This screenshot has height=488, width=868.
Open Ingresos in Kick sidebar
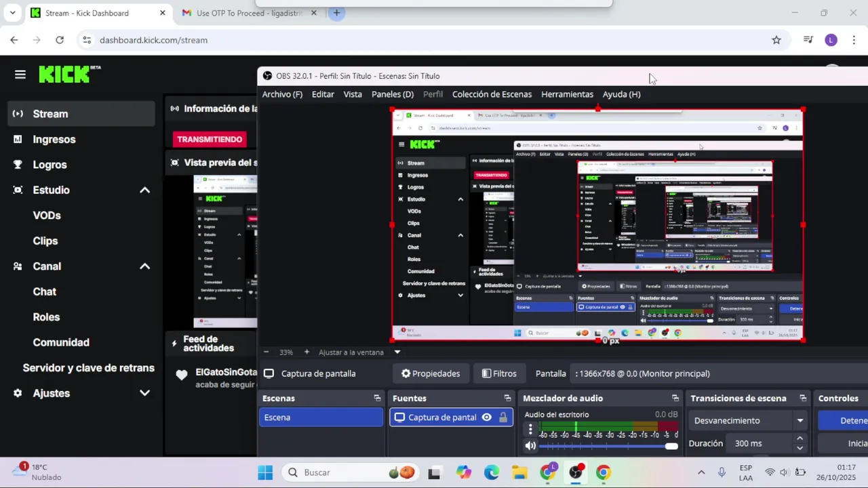(x=54, y=139)
